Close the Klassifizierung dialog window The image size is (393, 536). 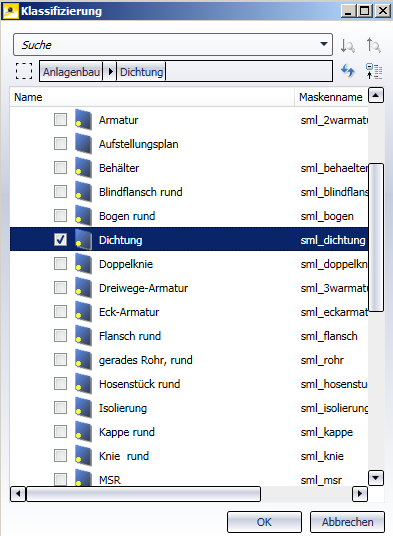click(383, 11)
